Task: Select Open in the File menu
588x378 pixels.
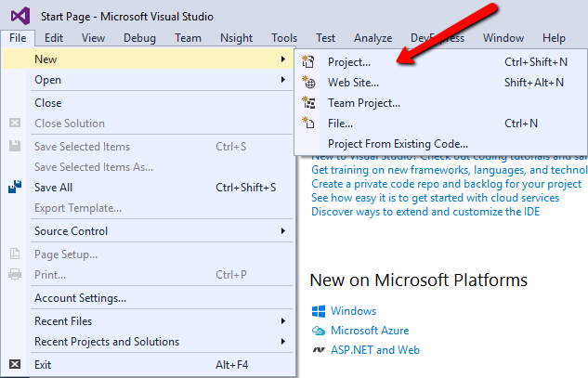Action: [148, 80]
